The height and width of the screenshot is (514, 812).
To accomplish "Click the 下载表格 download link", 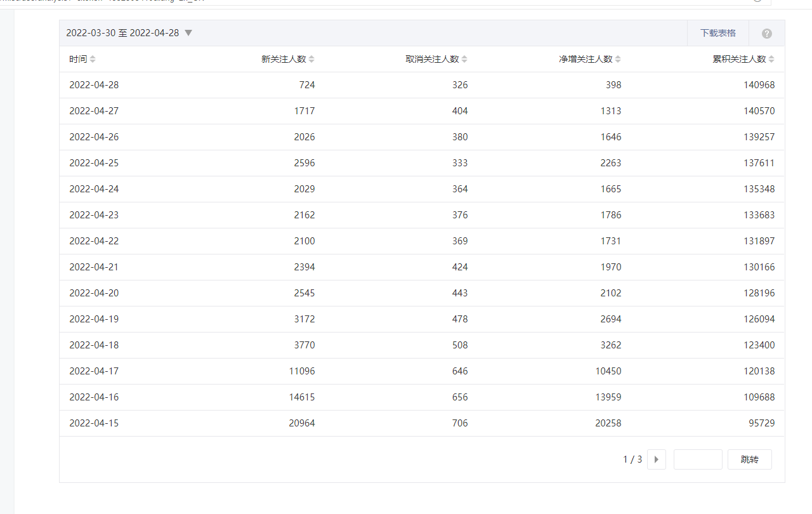I will pyautogui.click(x=717, y=33).
